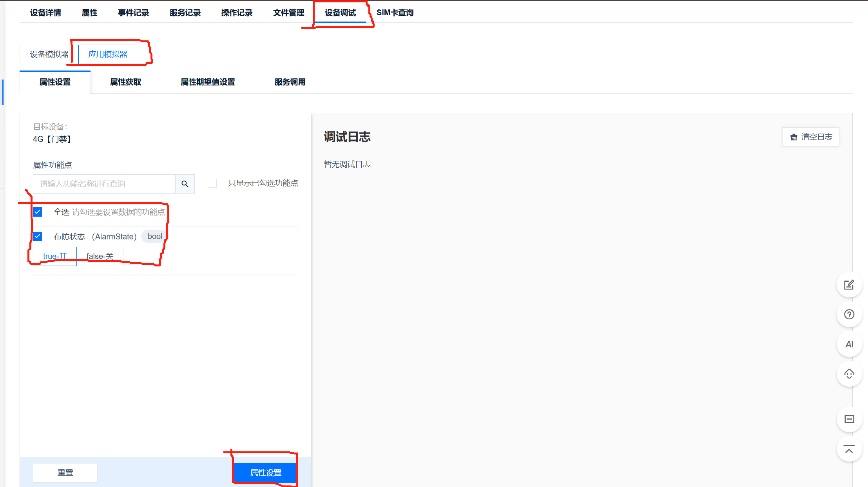Open the help question-mark icon

pyautogui.click(x=849, y=314)
